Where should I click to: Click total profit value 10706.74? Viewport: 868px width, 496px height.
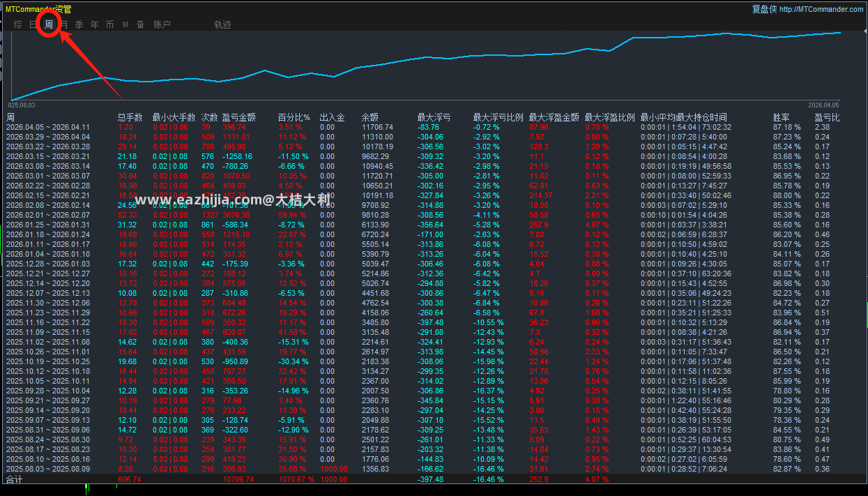pyautogui.click(x=238, y=480)
